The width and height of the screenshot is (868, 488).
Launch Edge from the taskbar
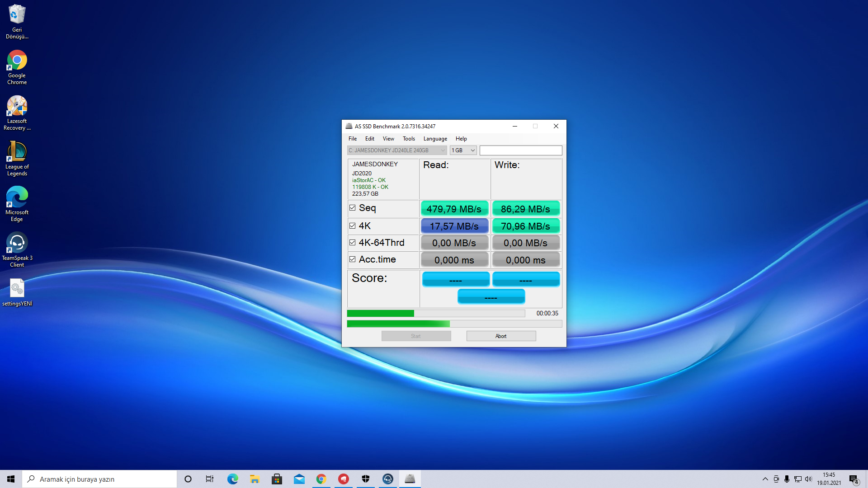point(232,479)
